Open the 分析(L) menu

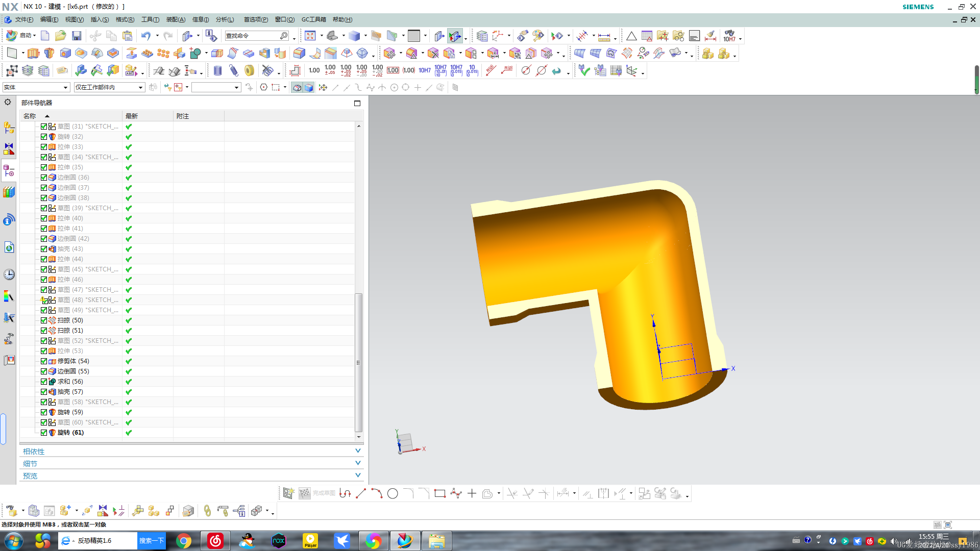(x=225, y=19)
